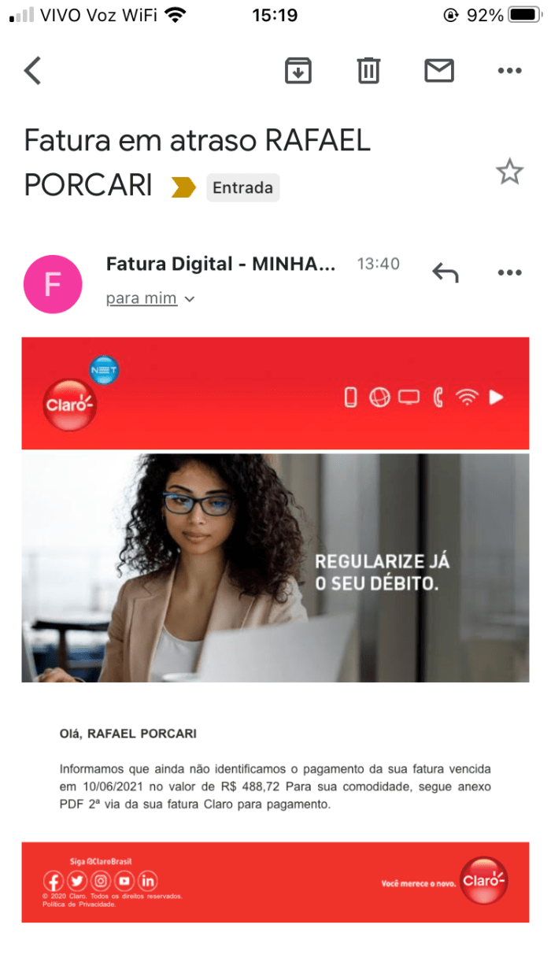Open top toolbar more options menu
The height and width of the screenshot is (980, 551).
click(510, 71)
